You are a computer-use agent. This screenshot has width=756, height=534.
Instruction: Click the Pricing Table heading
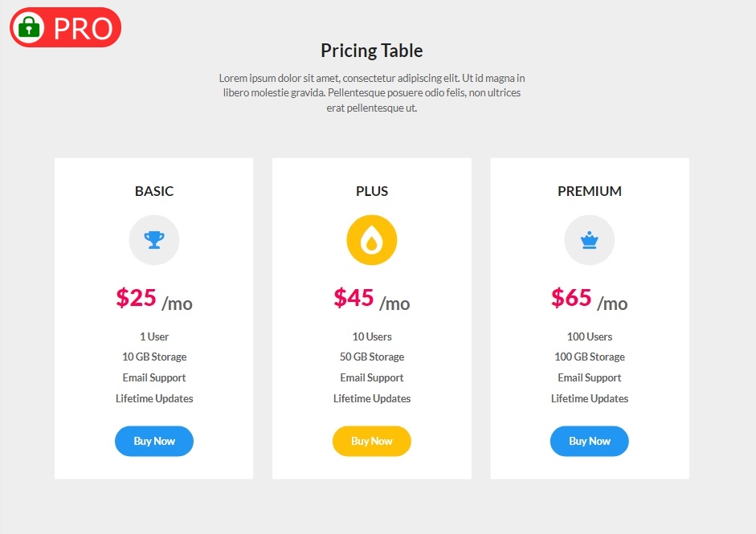point(371,51)
